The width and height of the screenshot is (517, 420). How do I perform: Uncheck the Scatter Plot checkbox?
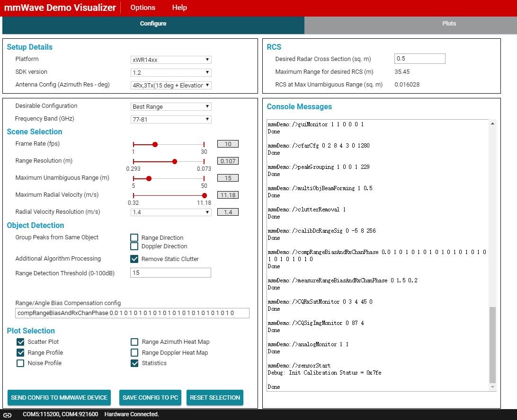(20, 342)
